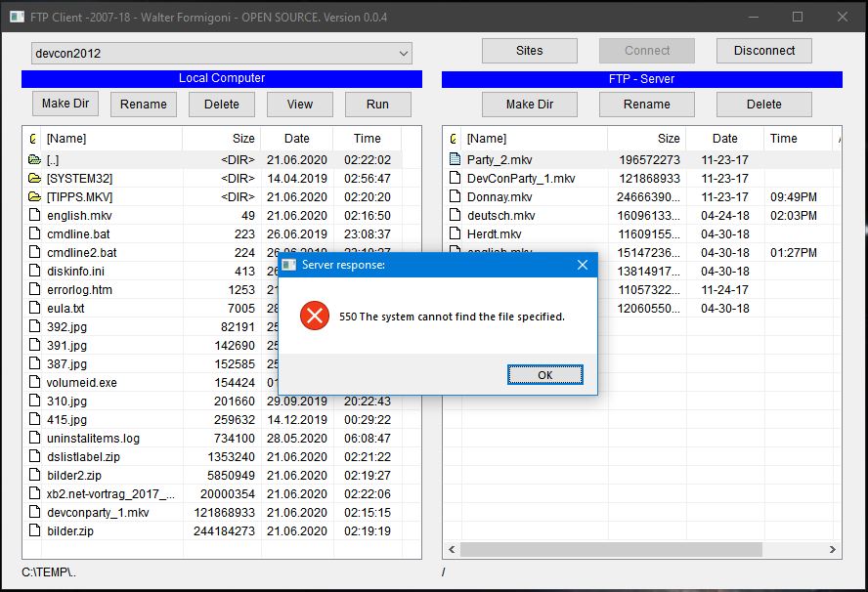This screenshot has height=592, width=868.
Task: Click file icon of bilder2.zip
Action: tap(34, 475)
